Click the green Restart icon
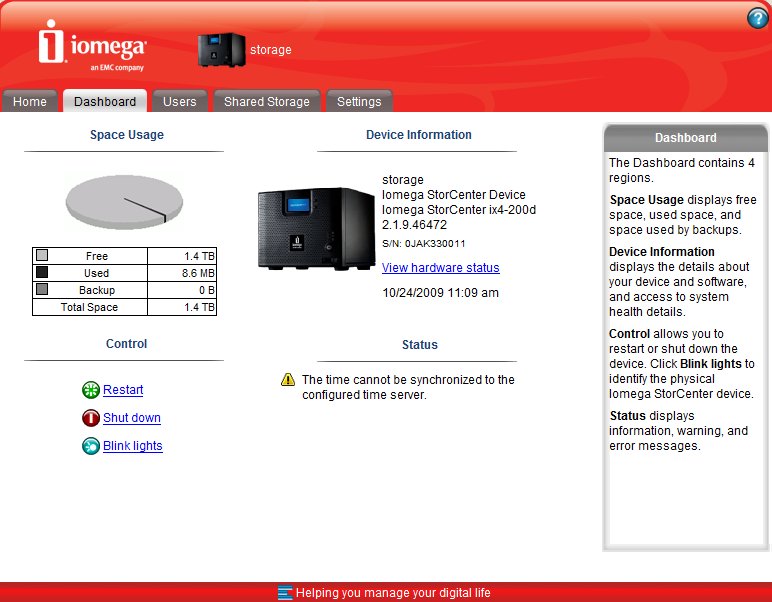This screenshot has width=772, height=602. click(x=91, y=390)
